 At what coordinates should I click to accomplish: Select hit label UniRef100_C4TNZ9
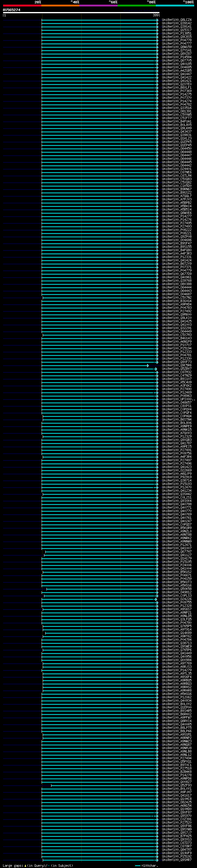coord(177,375)
